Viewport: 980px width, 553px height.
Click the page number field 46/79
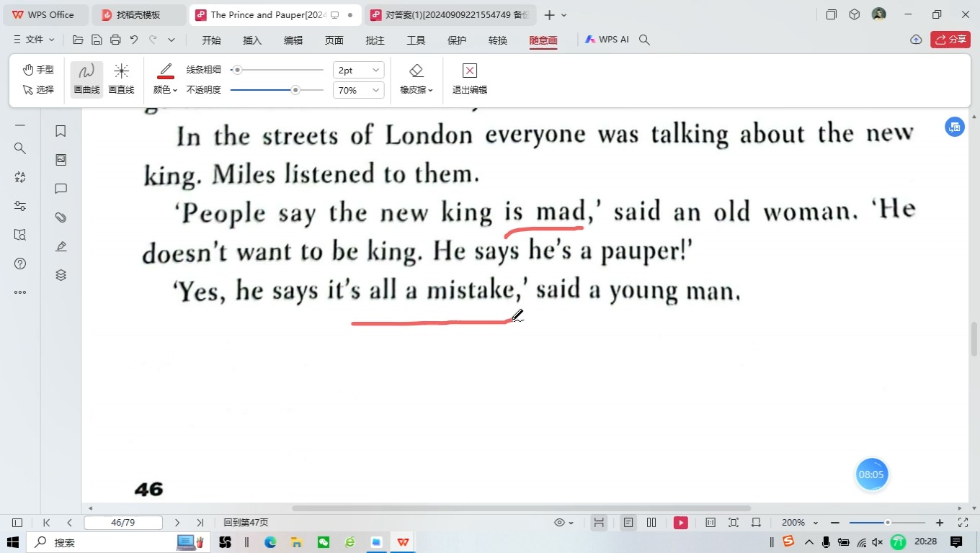[x=123, y=523]
